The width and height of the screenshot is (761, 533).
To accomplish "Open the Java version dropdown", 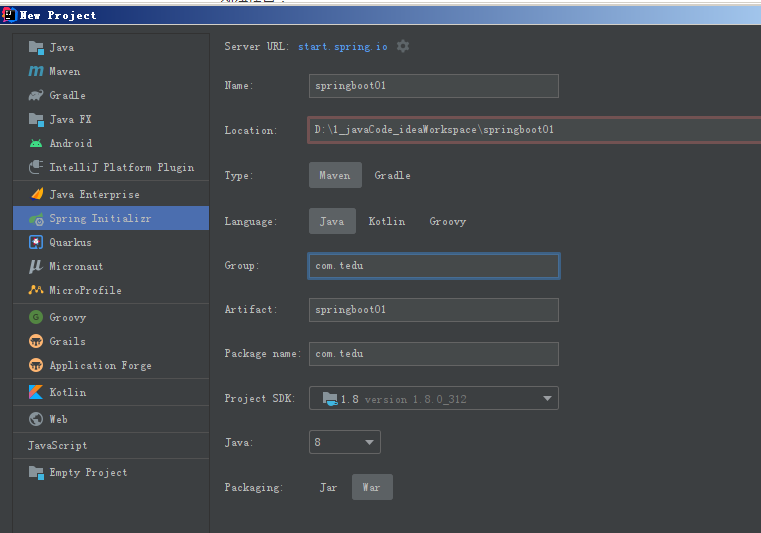I will tap(345, 442).
